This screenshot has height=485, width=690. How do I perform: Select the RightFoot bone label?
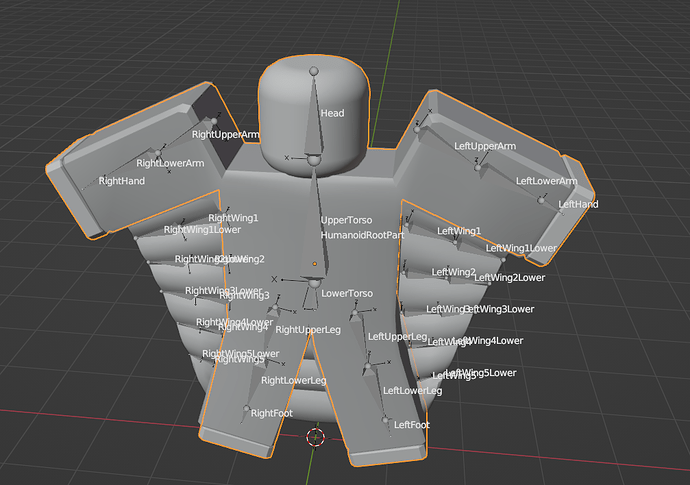pyautogui.click(x=272, y=413)
